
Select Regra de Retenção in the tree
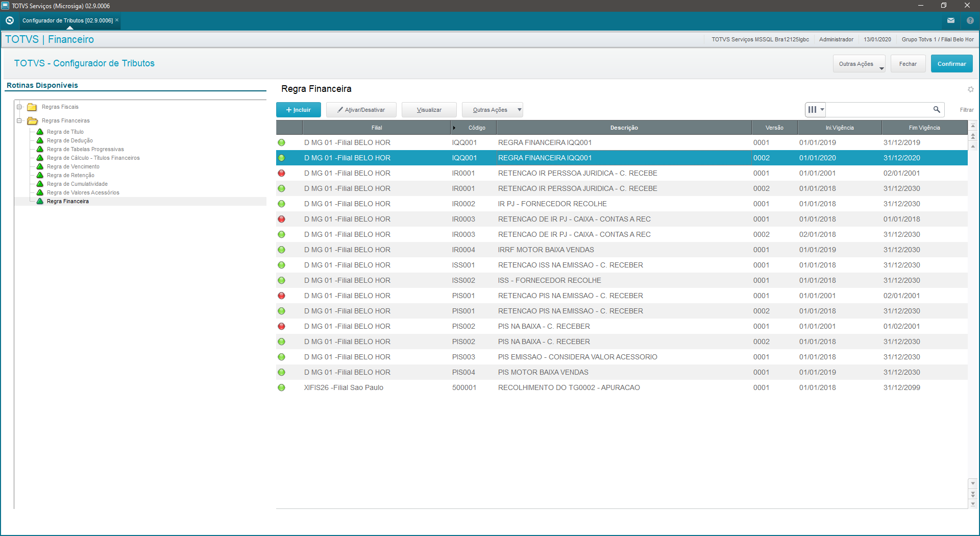point(70,175)
